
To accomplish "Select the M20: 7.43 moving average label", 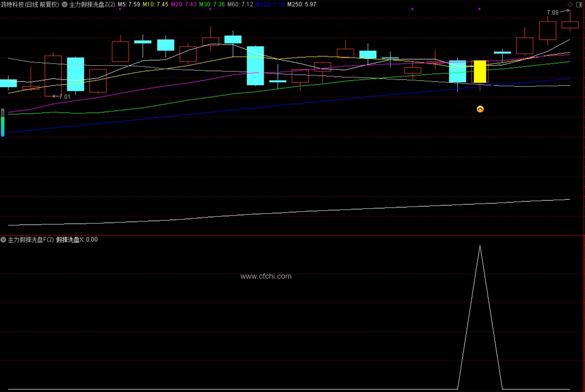I will click(184, 5).
